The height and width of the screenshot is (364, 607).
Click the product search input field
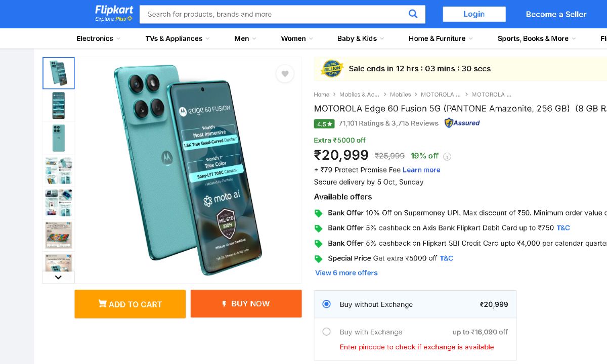tap(273, 14)
